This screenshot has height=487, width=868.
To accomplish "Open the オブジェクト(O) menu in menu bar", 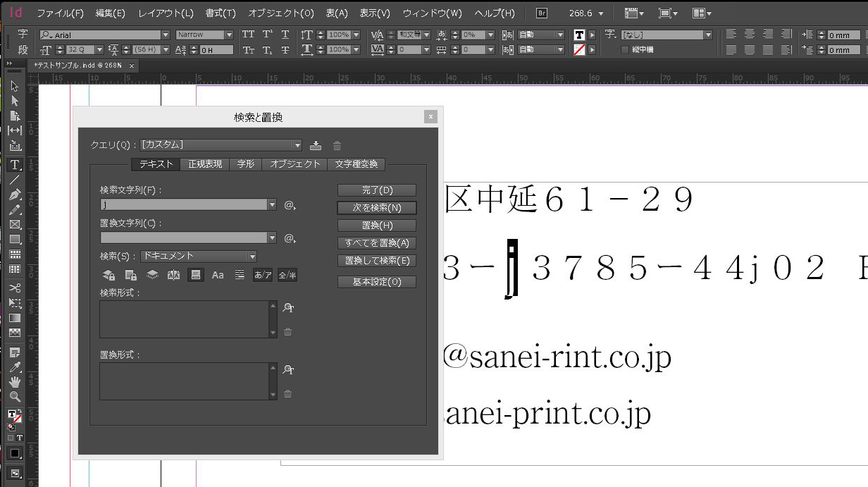I will (280, 13).
